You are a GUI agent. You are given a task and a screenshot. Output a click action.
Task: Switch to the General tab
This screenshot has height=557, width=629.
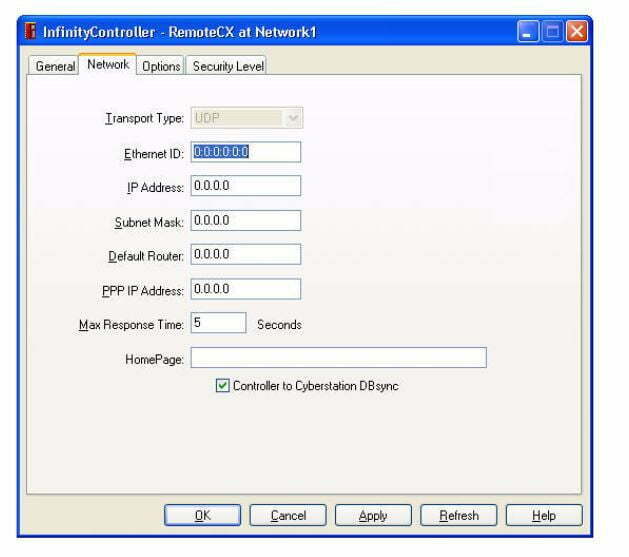coord(54,66)
